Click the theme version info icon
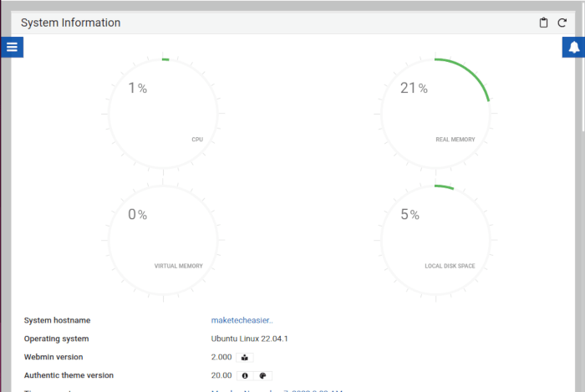The image size is (585, 392). coord(245,375)
